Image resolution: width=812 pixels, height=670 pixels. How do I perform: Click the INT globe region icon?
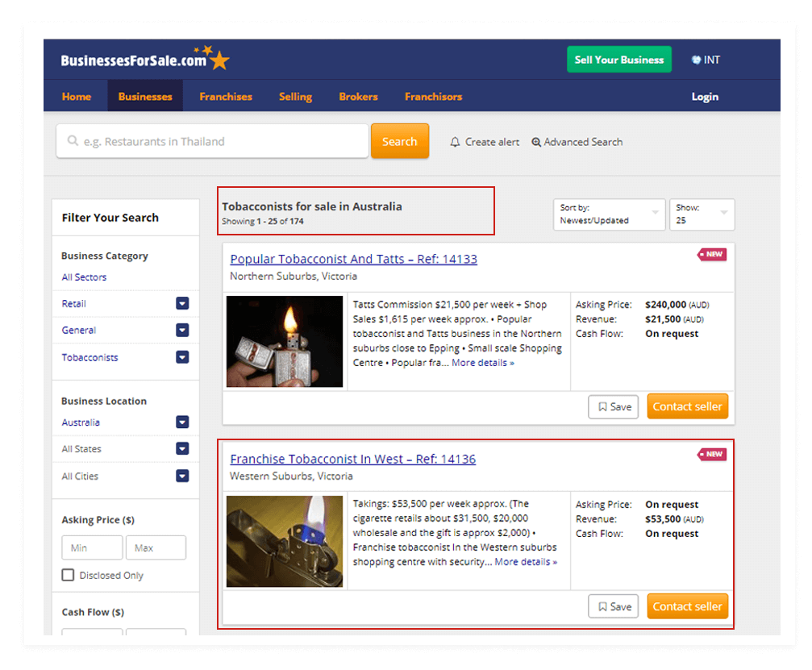point(697,60)
